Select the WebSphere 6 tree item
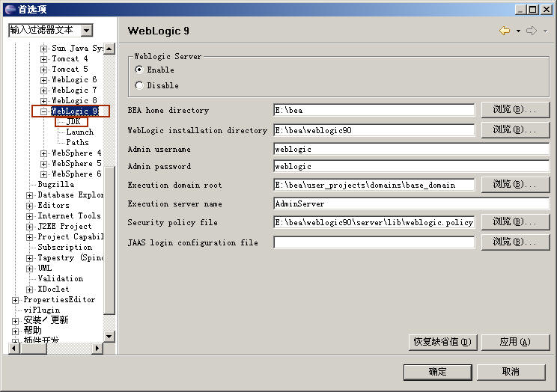Viewport: 557px width, 392px height. (x=76, y=174)
